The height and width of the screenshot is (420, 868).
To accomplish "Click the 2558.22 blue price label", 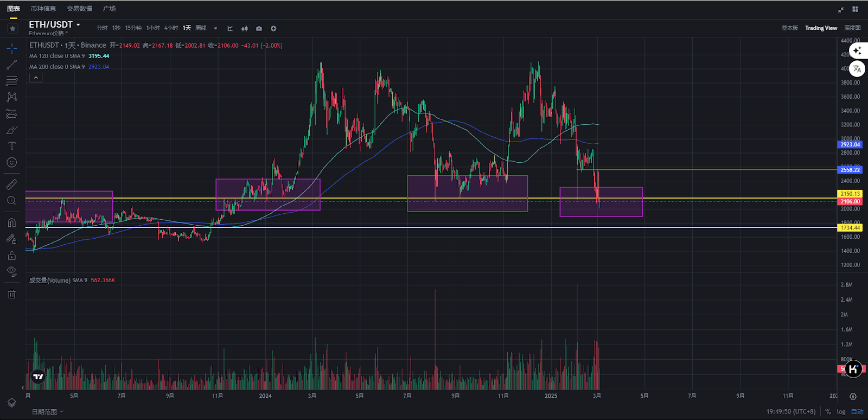I will coord(850,170).
